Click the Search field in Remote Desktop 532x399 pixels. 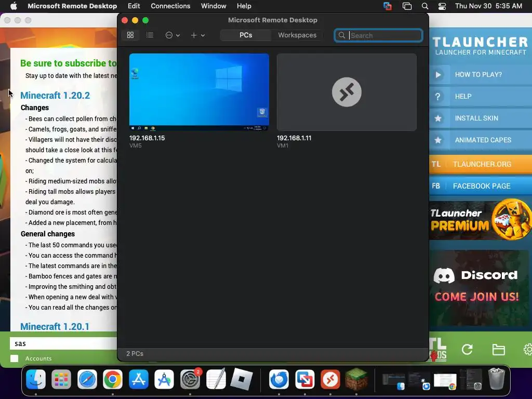point(378,35)
